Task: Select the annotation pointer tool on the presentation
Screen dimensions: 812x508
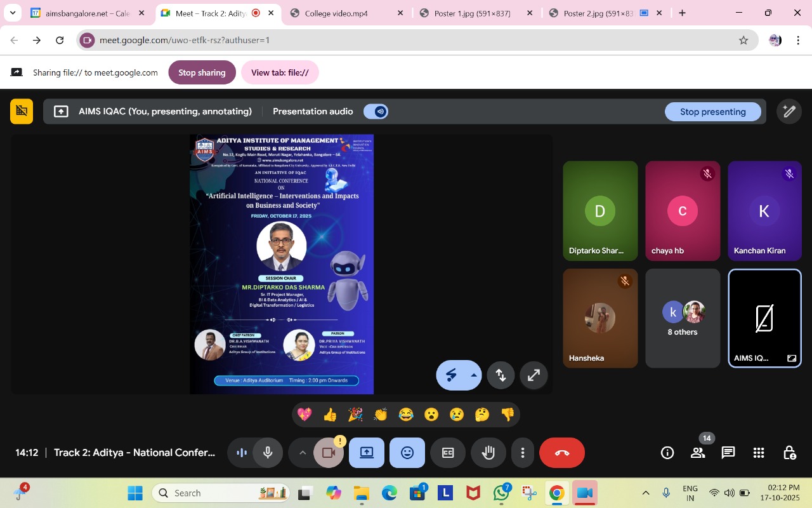Action: pyautogui.click(x=452, y=375)
